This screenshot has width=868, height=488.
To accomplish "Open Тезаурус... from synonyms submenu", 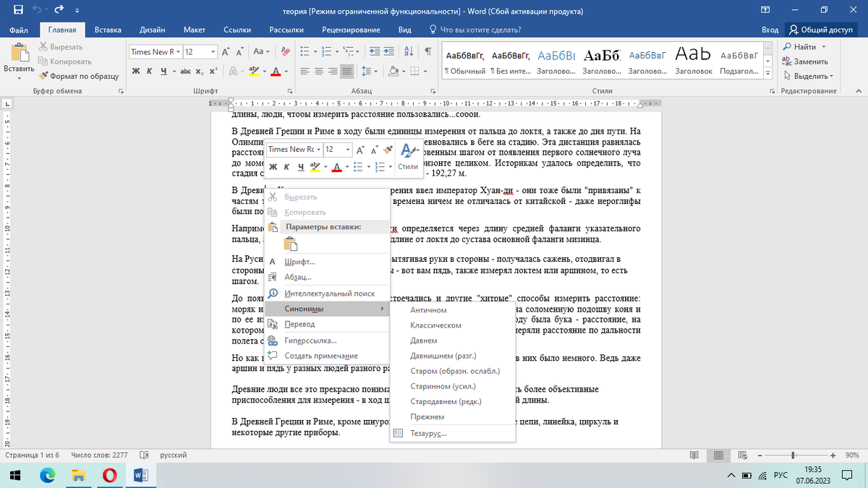I will point(452,434).
